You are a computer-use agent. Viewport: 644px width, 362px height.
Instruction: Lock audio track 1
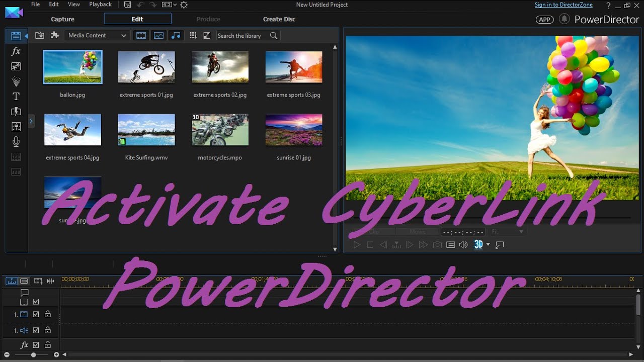pyautogui.click(x=48, y=330)
